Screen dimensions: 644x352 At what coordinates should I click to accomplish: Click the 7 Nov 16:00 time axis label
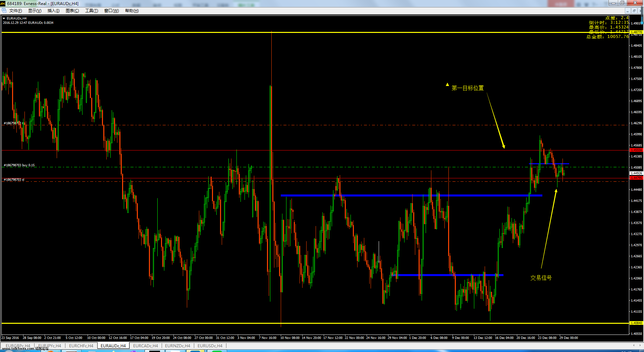pyautogui.click(x=268, y=338)
